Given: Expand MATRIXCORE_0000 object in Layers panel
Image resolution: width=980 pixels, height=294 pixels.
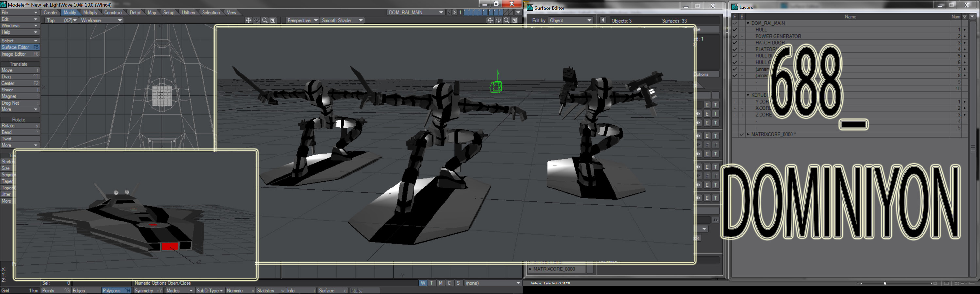Looking at the screenshot, I should coord(748,134).
